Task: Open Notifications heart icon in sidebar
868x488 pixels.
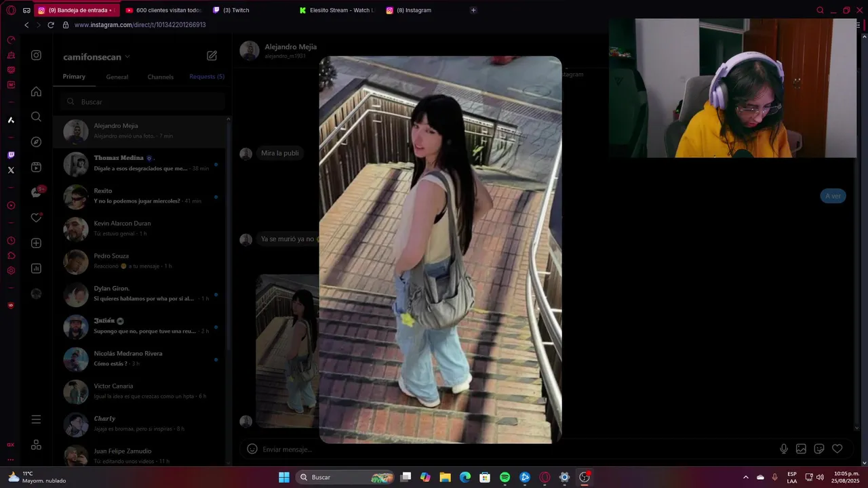Action: [x=37, y=218]
